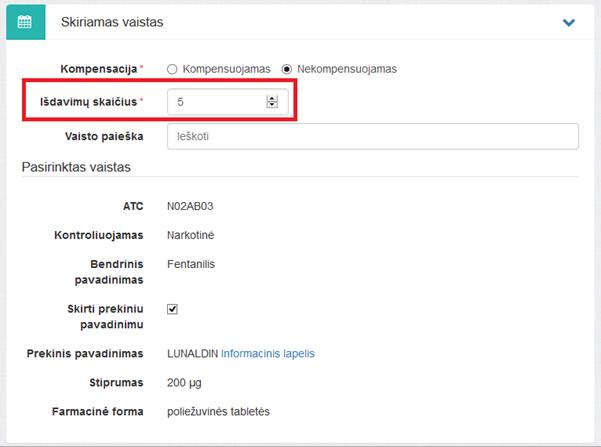Click the calendar icon in the panel header
This screenshot has height=447, width=601.
pos(25,22)
